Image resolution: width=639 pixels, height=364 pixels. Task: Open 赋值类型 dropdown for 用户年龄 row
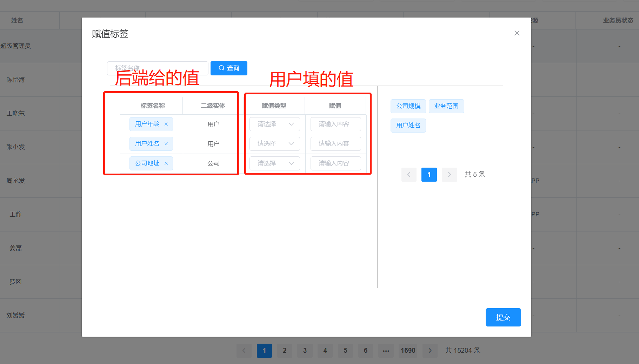tap(275, 124)
